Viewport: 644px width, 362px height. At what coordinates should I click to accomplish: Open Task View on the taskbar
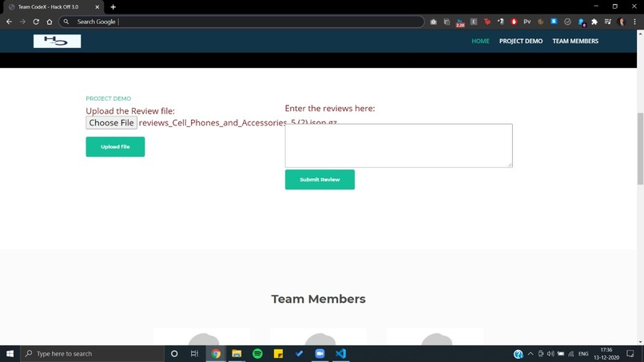pos(195,353)
